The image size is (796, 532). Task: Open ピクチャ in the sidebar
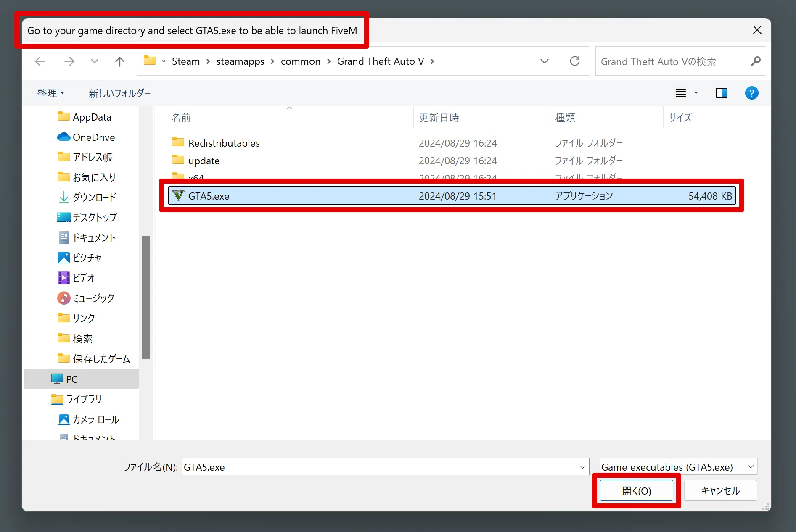pyautogui.click(x=79, y=258)
